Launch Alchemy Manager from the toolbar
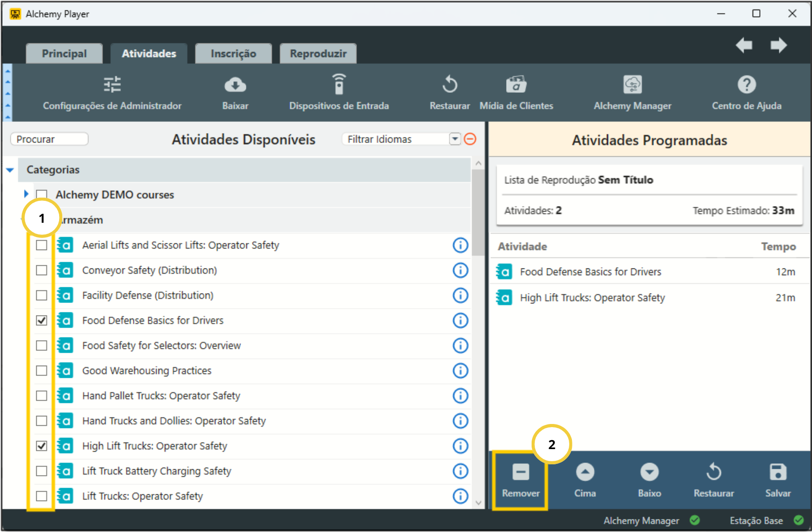 [x=632, y=85]
